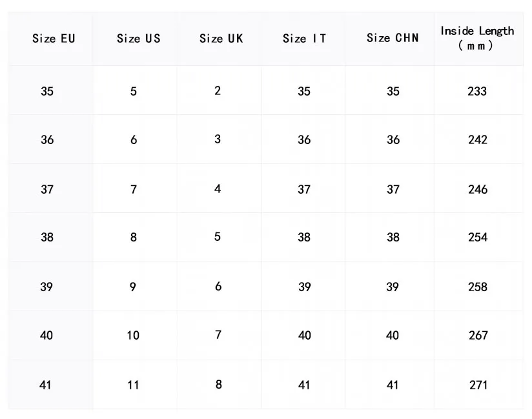The image size is (532, 419).
Task: Click UK size 2 cell
Action: coord(218,90)
